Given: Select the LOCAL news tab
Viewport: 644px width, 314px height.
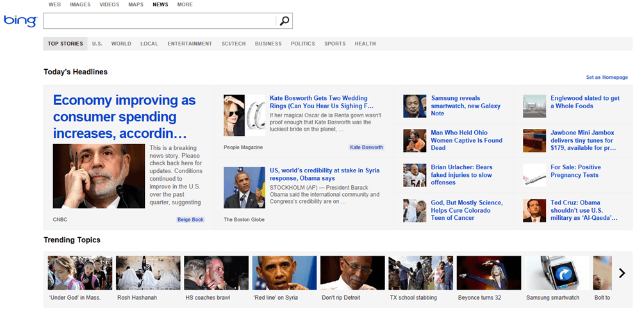Looking at the screenshot, I should pyautogui.click(x=149, y=44).
